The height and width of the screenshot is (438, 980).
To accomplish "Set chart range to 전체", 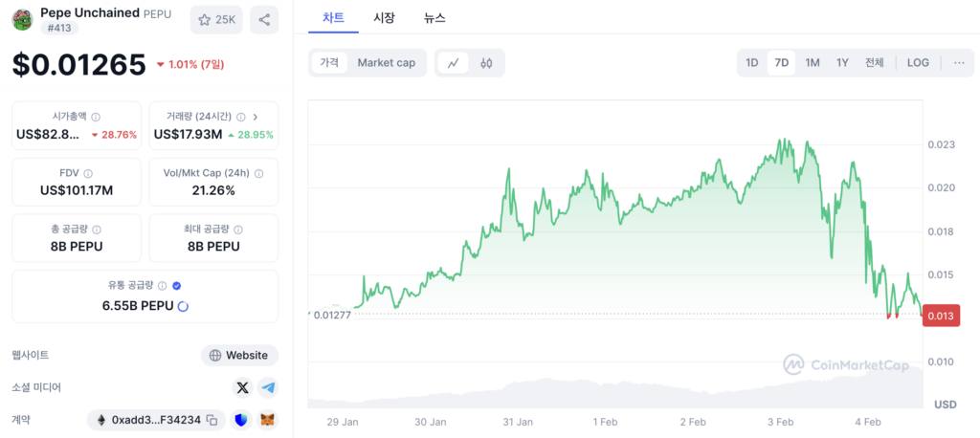I will click(x=875, y=62).
